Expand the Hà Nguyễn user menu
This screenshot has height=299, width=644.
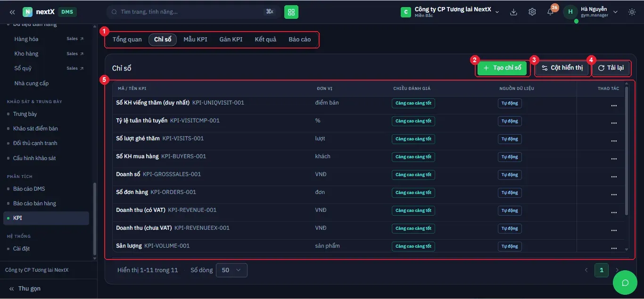point(591,12)
